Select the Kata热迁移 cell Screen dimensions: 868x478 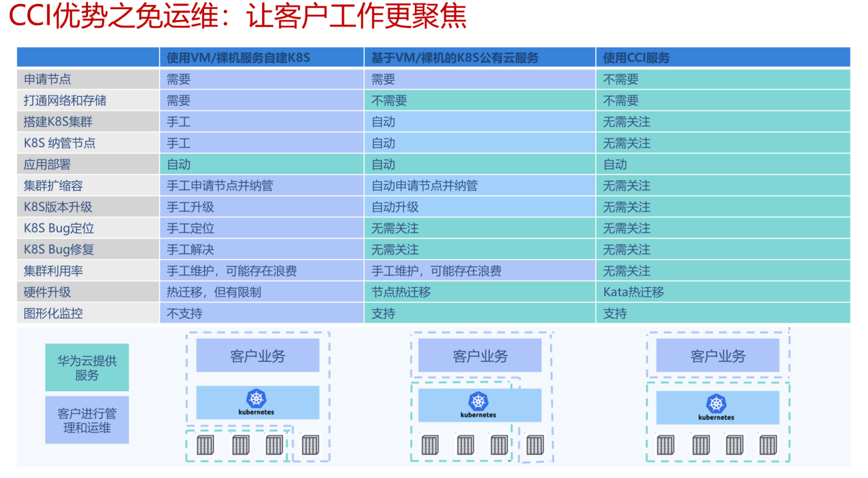point(724,292)
